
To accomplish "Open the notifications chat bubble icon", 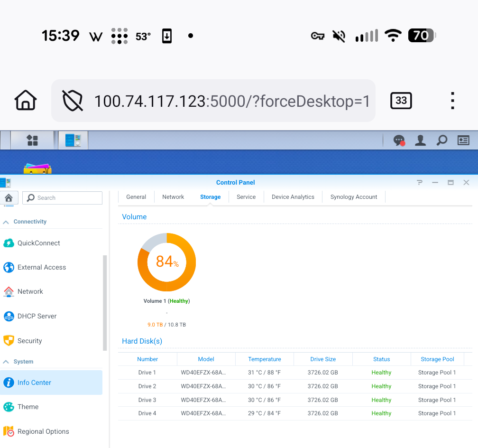I will click(x=399, y=140).
